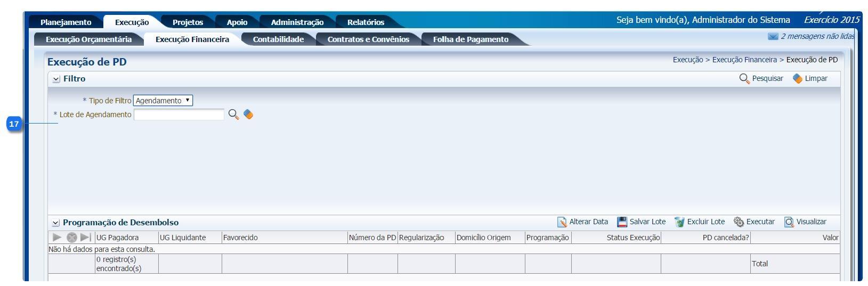Click the clear icon beside Lote de Agendamento
The height and width of the screenshot is (286, 868).
pyautogui.click(x=248, y=115)
